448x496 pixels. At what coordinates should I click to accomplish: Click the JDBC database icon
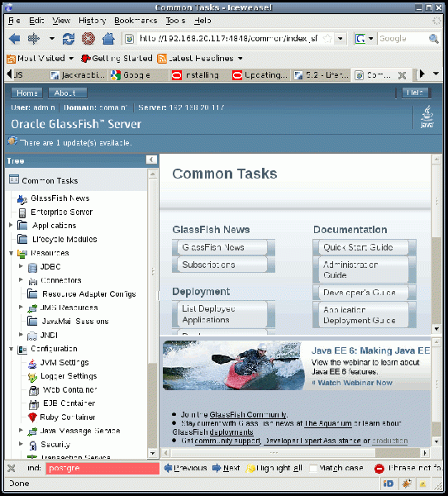pyautogui.click(x=32, y=267)
